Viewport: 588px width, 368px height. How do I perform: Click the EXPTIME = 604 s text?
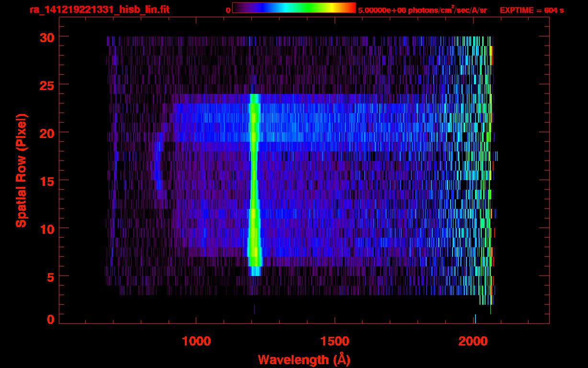tap(531, 10)
